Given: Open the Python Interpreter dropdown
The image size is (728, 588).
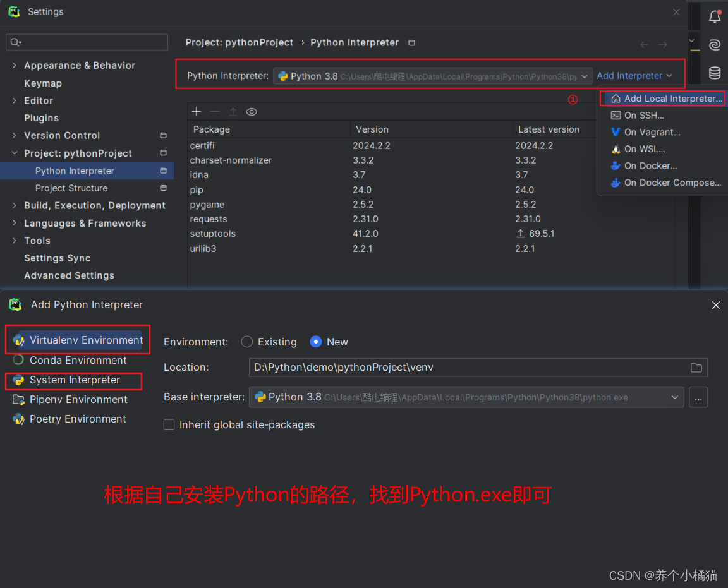Looking at the screenshot, I should [433, 76].
